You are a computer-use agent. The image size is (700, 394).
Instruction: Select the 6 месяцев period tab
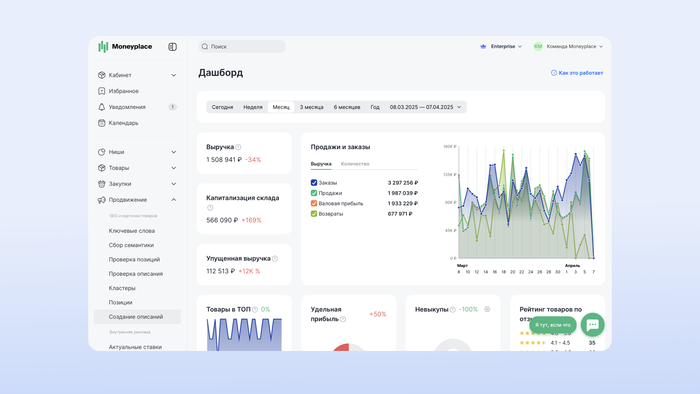[x=347, y=107]
